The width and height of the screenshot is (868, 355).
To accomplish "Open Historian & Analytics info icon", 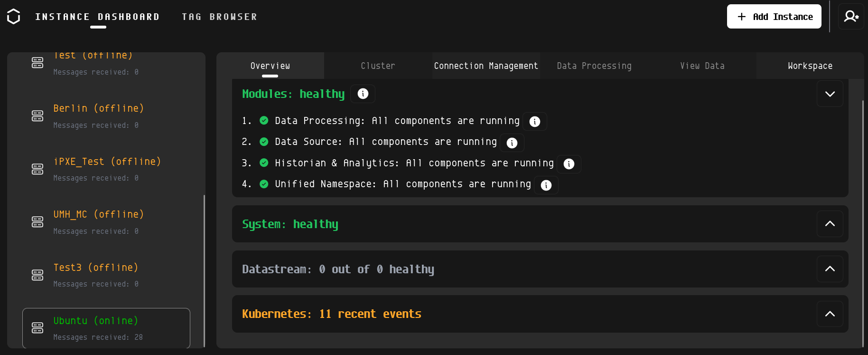I will [569, 164].
